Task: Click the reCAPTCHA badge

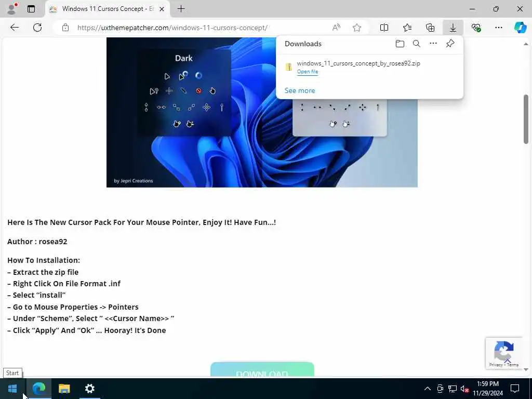Action: pos(504,353)
